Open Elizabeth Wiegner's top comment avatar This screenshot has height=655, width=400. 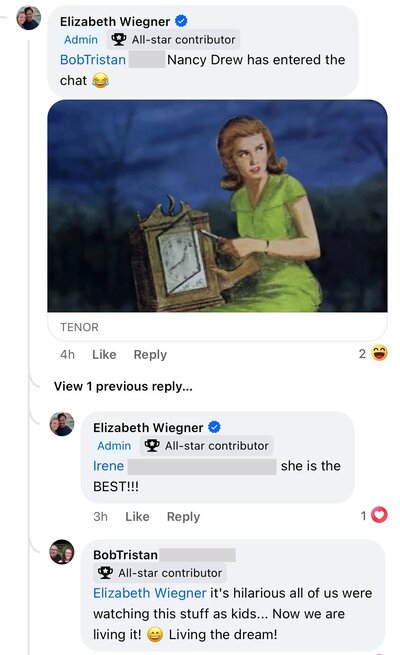coord(29,18)
